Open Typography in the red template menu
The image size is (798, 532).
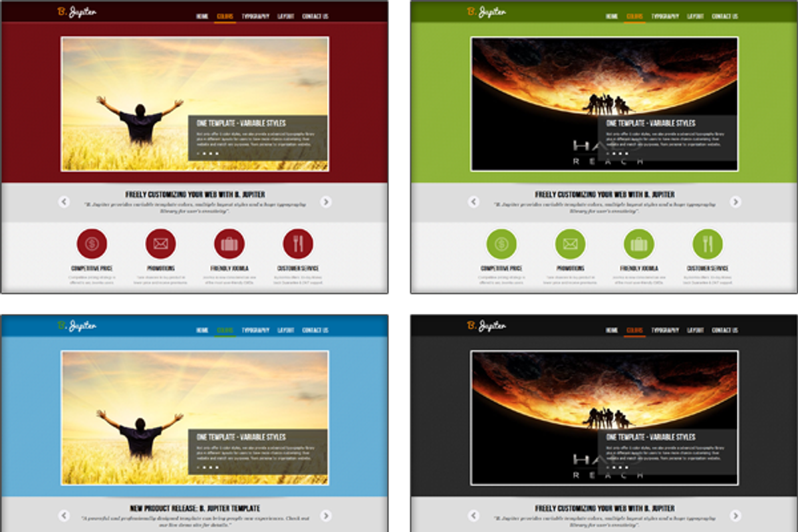point(255,17)
